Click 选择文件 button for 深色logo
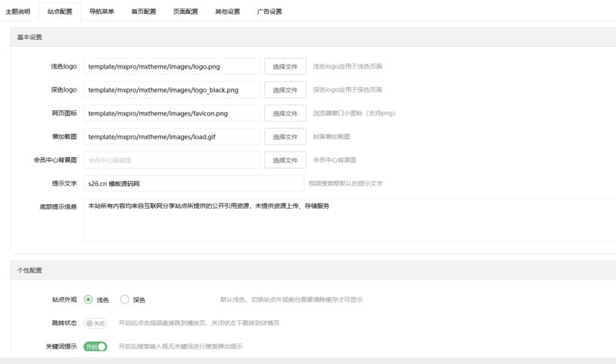This screenshot has height=364, width=616. pos(285,90)
